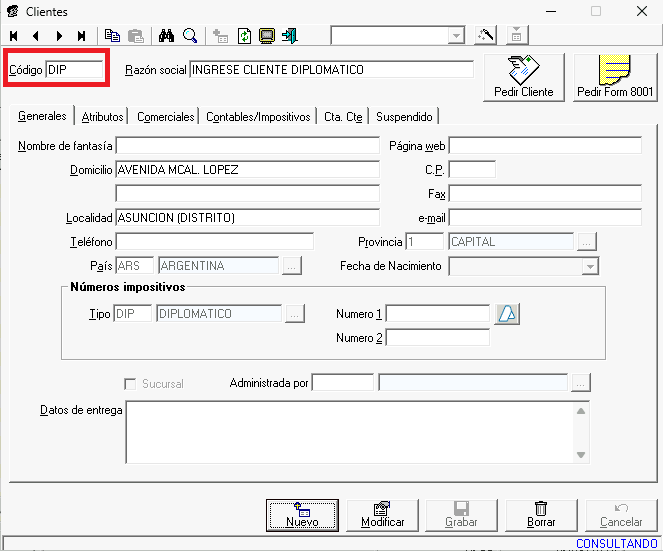
Task: Click the copy record toolbar icon
Action: pos(113,36)
